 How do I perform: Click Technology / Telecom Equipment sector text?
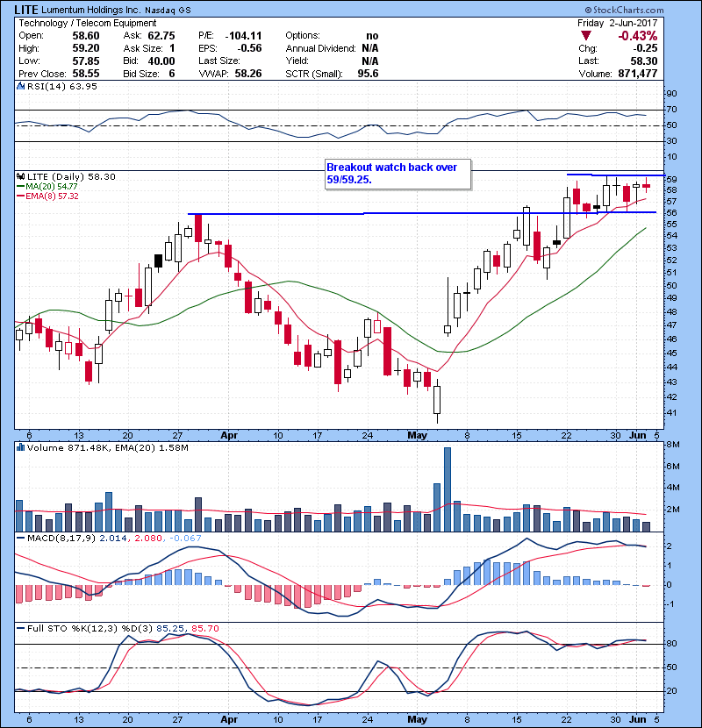pos(88,23)
